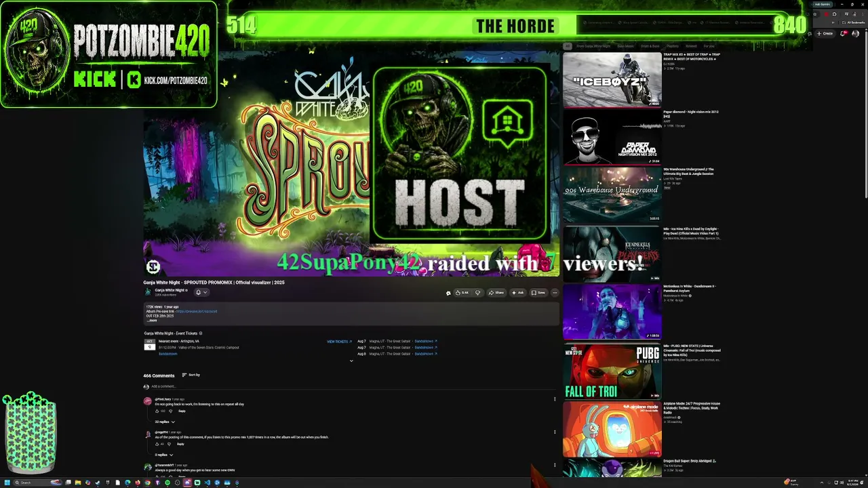This screenshot has height=488, width=868.
Task: Share the Ganja White Night video
Action: pos(497,293)
